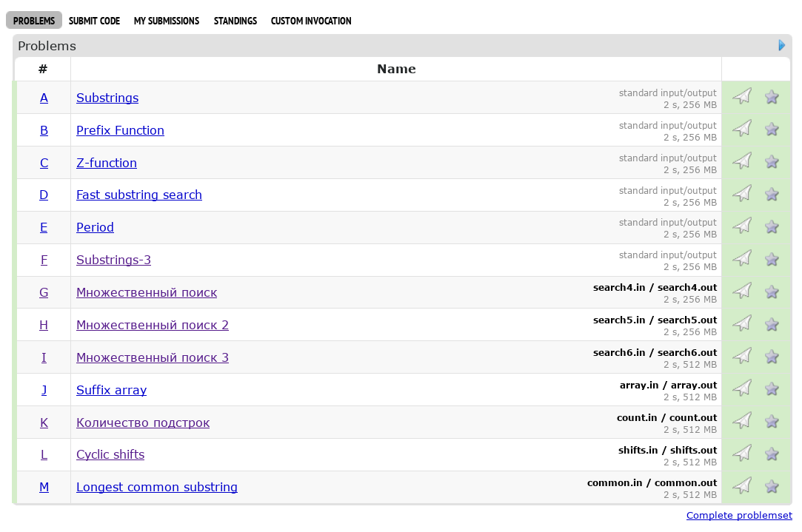This screenshot has height=532, width=802.
Task: Open My Submissions tab
Action: (x=166, y=21)
